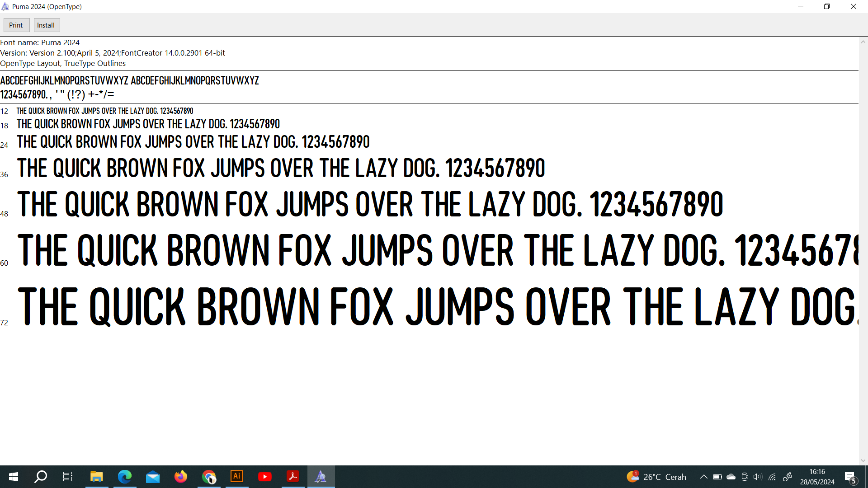The width and height of the screenshot is (868, 488).
Task: Switch to the font viewer taskbar icon
Action: click(321, 477)
